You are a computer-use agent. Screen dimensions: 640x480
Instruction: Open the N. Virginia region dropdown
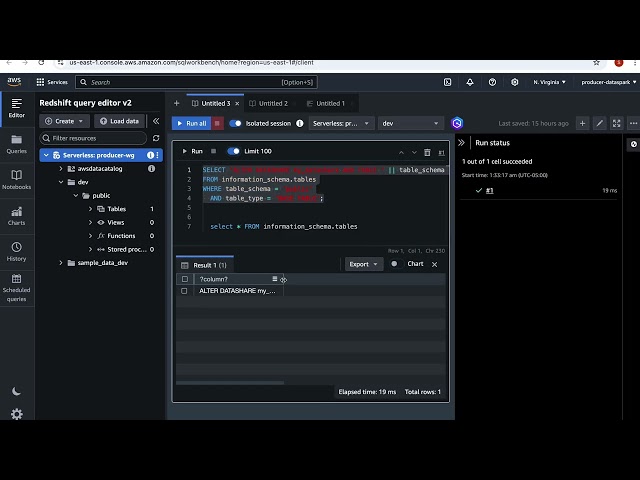pos(549,82)
